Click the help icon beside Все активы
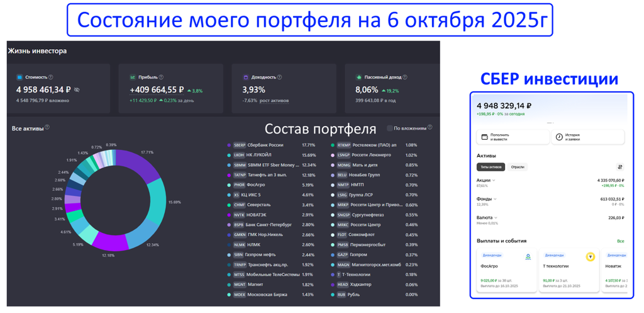 click(x=47, y=127)
